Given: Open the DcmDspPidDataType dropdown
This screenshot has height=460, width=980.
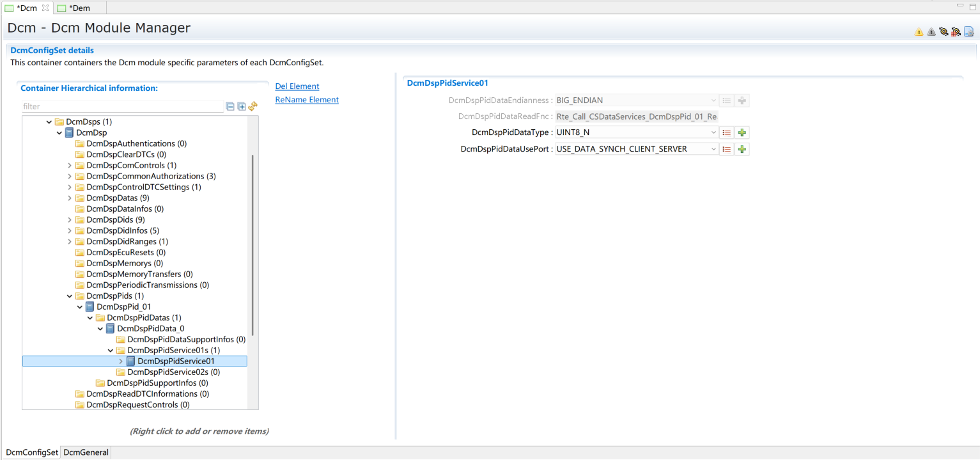Looking at the screenshot, I should click(713, 132).
